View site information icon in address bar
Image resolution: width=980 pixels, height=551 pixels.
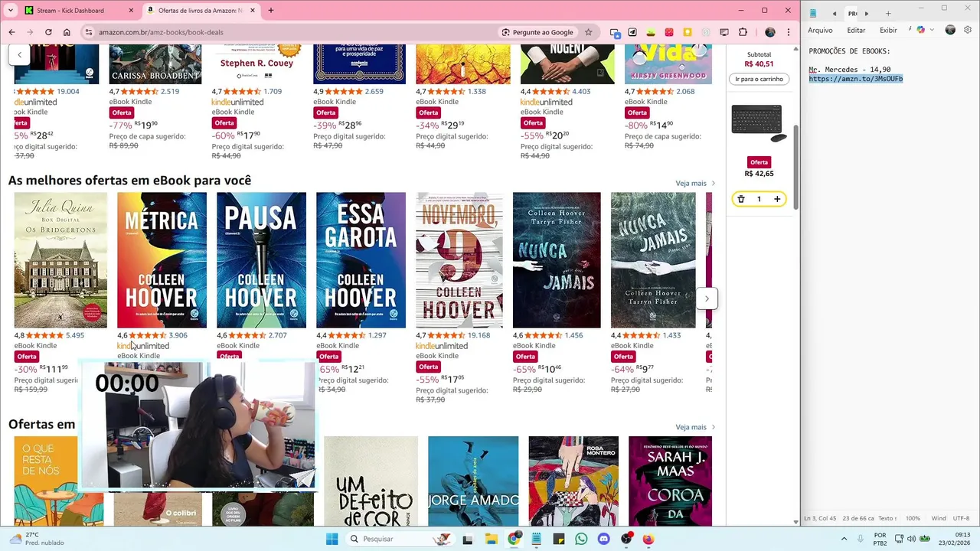89,32
